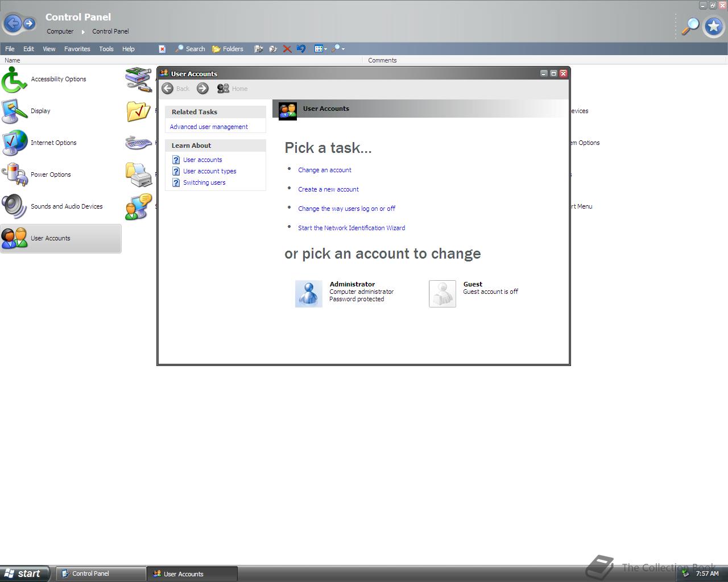This screenshot has width=728, height=582.
Task: Click Computer in the breadcrumb path
Action: coord(60,31)
